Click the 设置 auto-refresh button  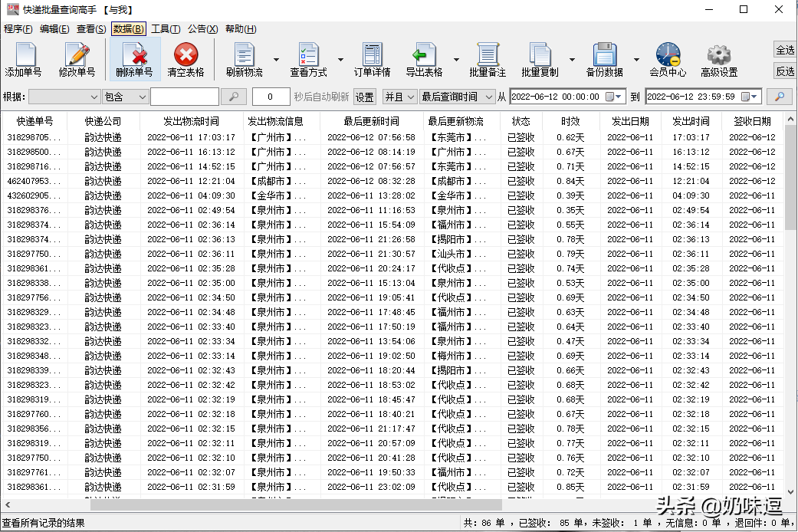(364, 97)
